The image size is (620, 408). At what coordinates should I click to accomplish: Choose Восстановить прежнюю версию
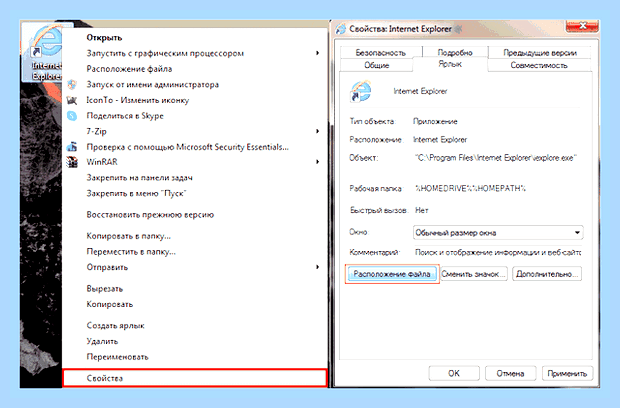pyautogui.click(x=150, y=215)
